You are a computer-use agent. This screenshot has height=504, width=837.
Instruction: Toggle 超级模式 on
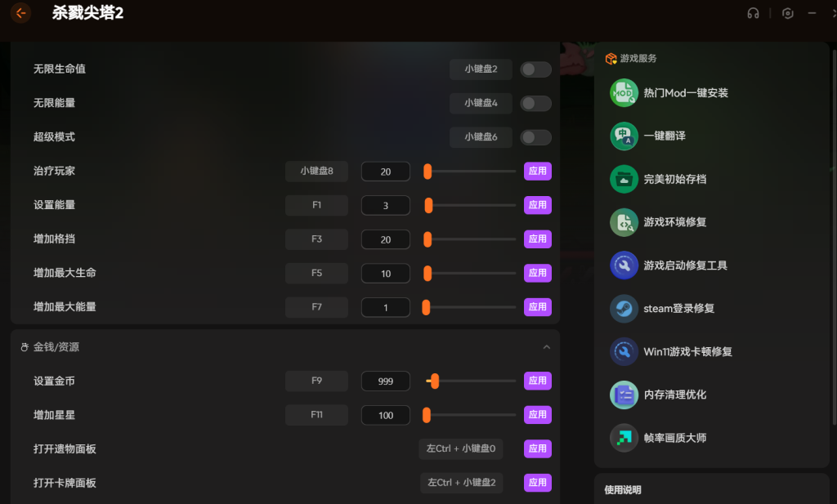click(x=535, y=137)
